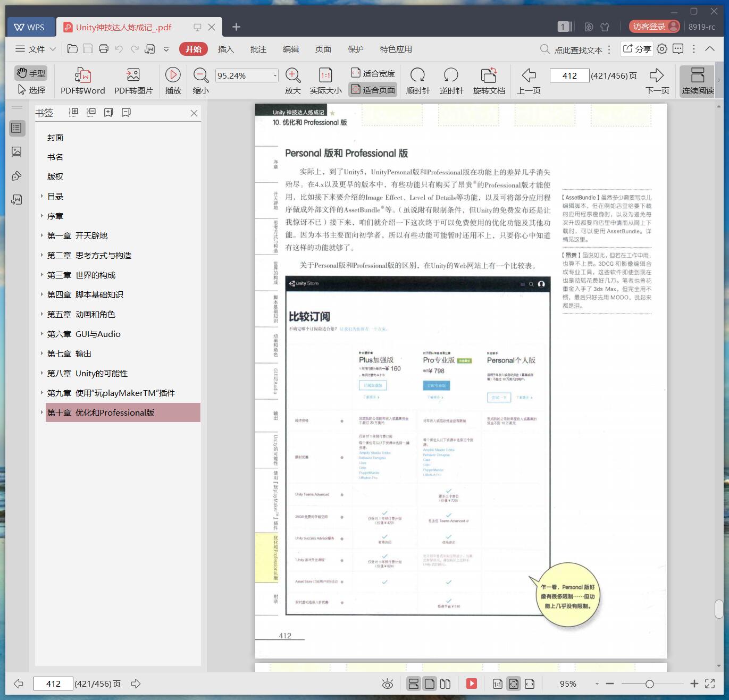
Task: Click minus button beside zoom slider
Action: point(610,684)
